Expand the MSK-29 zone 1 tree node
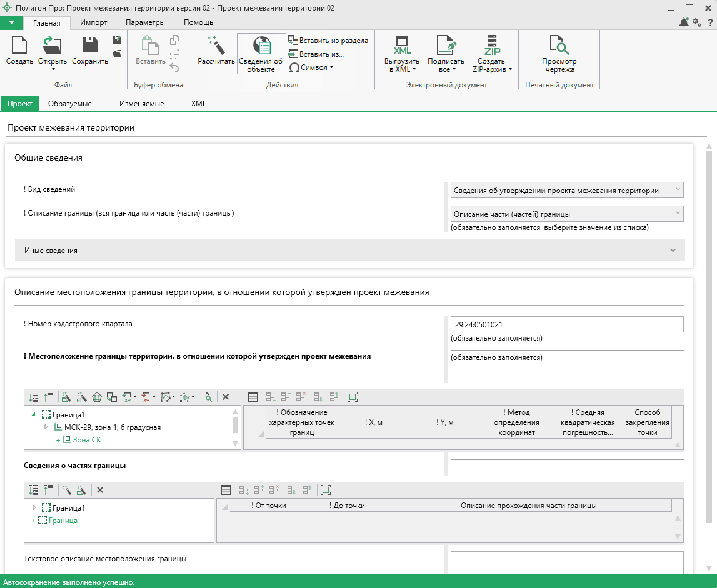The image size is (717, 588). 46,427
